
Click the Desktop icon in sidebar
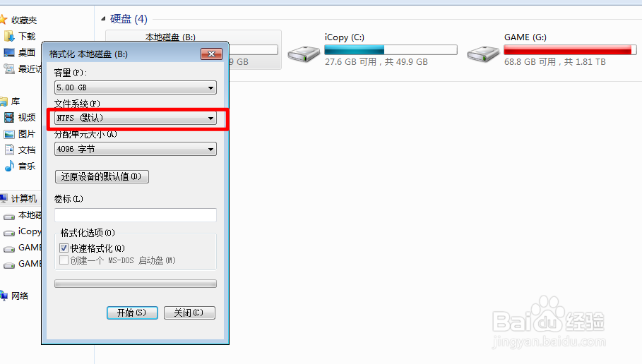tap(9, 52)
